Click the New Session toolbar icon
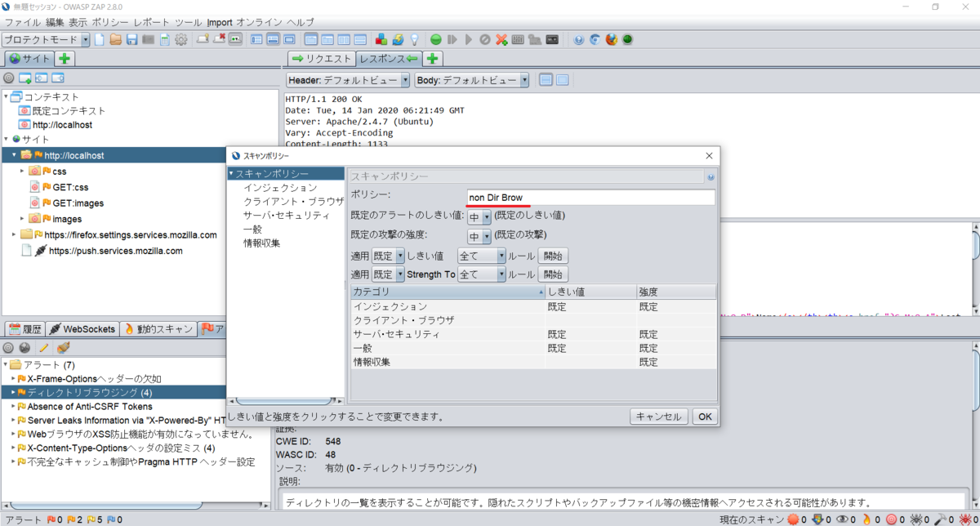The image size is (980, 526). click(100, 39)
